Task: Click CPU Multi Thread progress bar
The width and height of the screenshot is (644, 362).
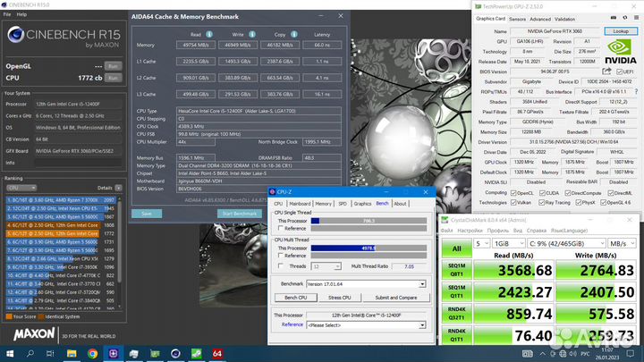Action: [369, 248]
